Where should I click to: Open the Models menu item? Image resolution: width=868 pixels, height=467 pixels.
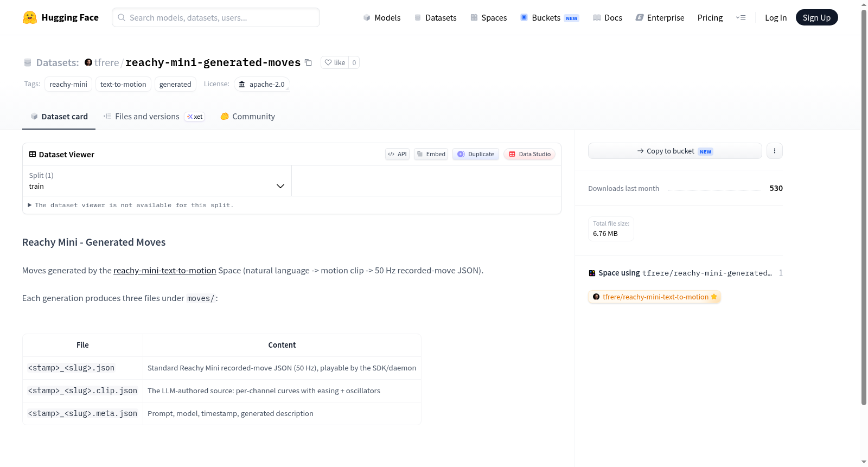(382, 17)
